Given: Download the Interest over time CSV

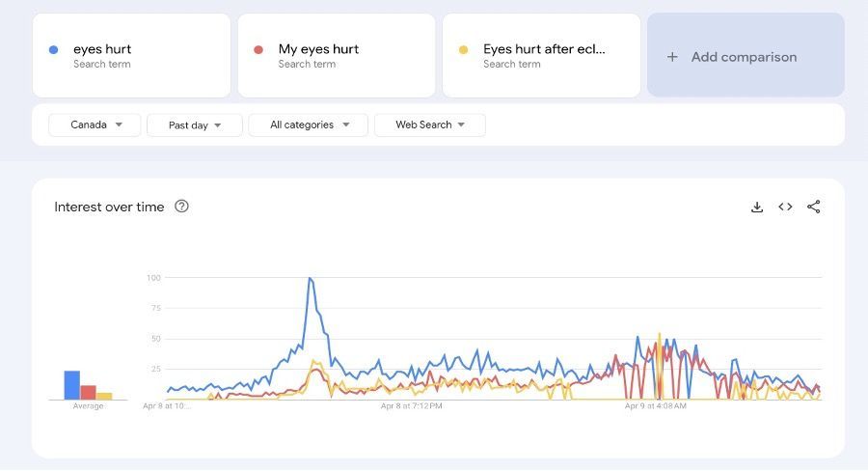Looking at the screenshot, I should (757, 208).
